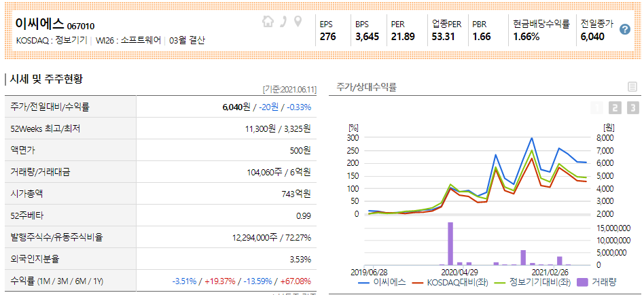This screenshot has height=295, width=644.
Task: Click the 52주베타 row label
Action: pyautogui.click(x=26, y=215)
